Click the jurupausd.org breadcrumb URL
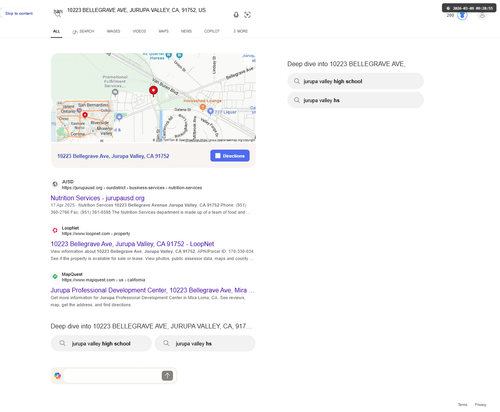This screenshot has height=412, width=500. tap(132, 188)
